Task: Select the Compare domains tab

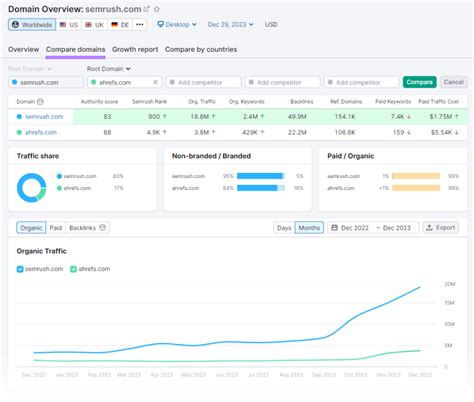Action: (x=76, y=49)
